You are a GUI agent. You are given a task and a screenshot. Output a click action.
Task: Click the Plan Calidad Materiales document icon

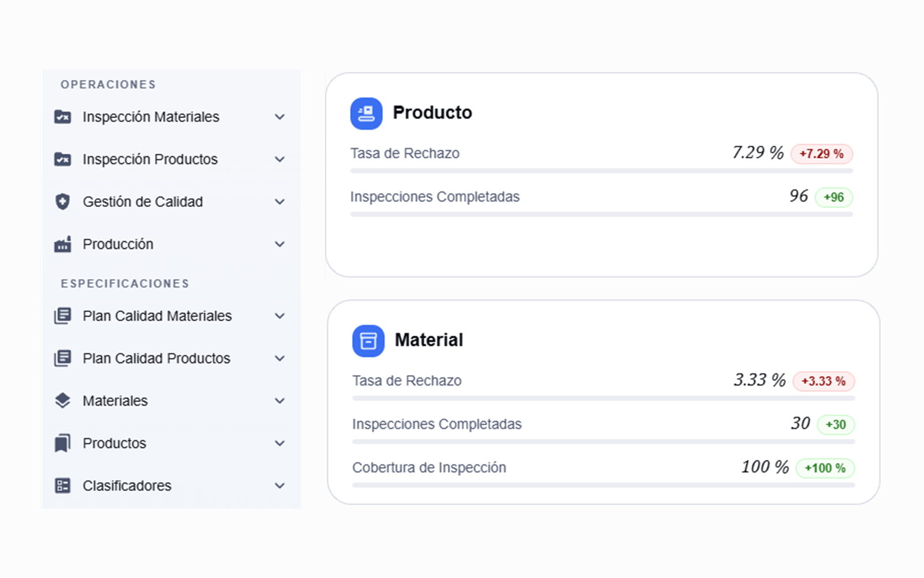tap(62, 316)
